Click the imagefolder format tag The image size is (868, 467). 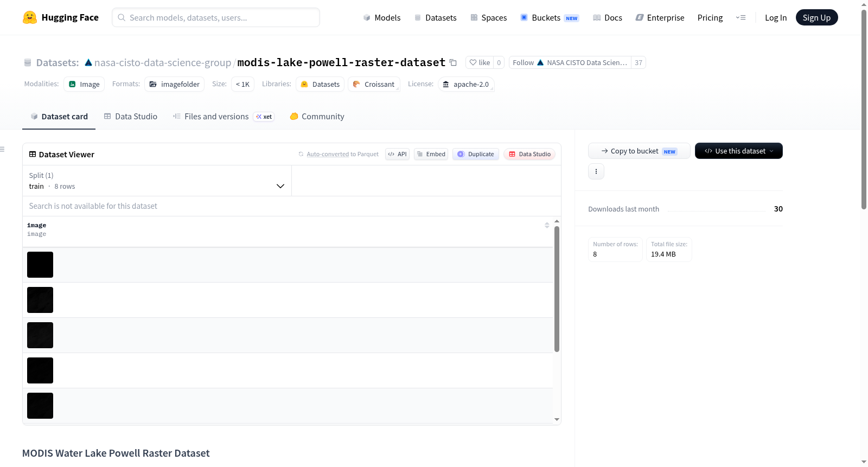(175, 84)
